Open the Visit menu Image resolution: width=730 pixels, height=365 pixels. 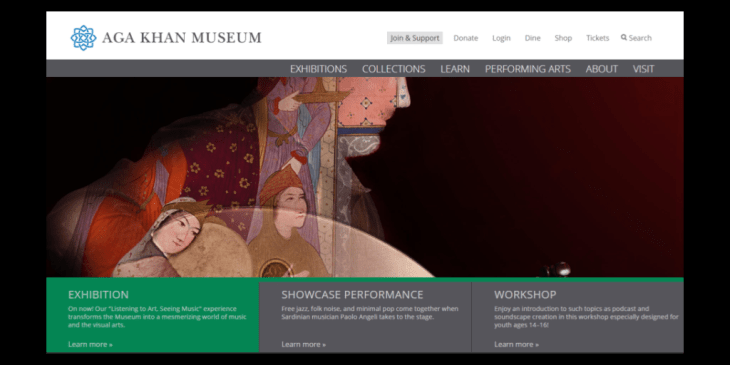point(643,69)
